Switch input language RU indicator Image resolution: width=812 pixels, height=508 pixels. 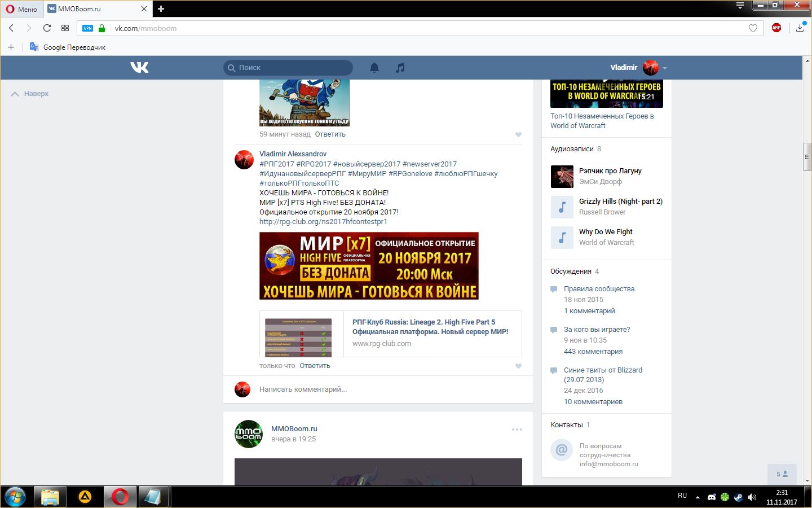tap(682, 496)
